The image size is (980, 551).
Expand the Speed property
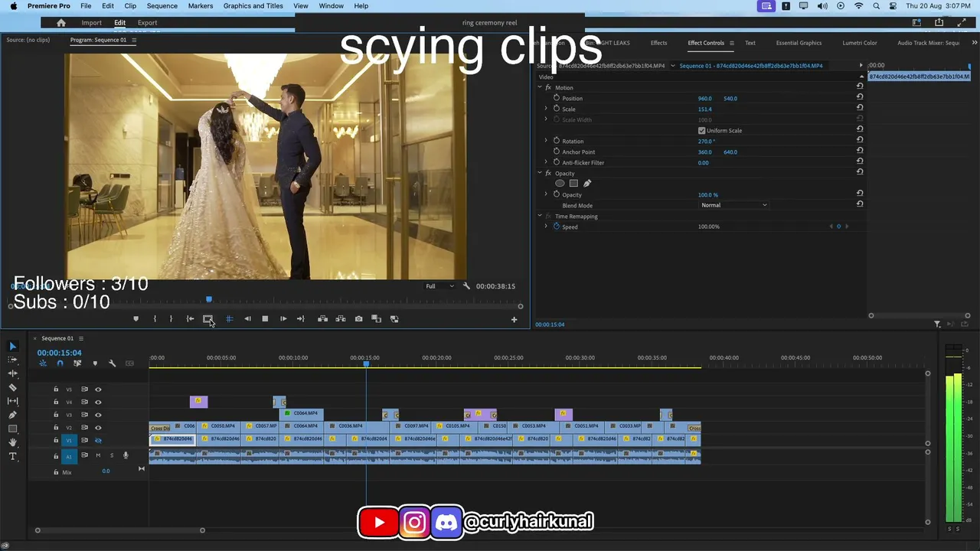[546, 227]
